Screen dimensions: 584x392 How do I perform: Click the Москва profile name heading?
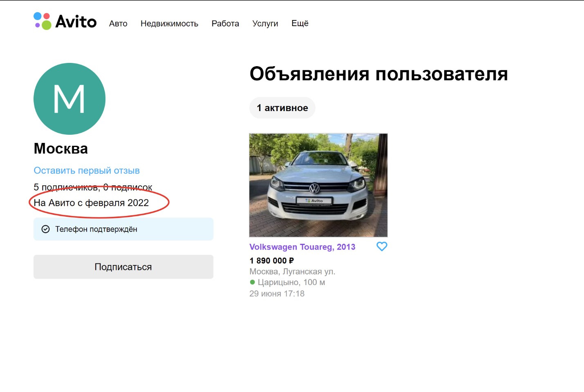pos(61,149)
